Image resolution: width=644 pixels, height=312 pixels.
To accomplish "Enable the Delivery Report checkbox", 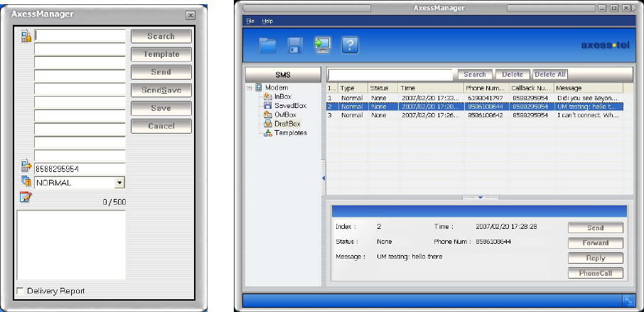I will [20, 291].
